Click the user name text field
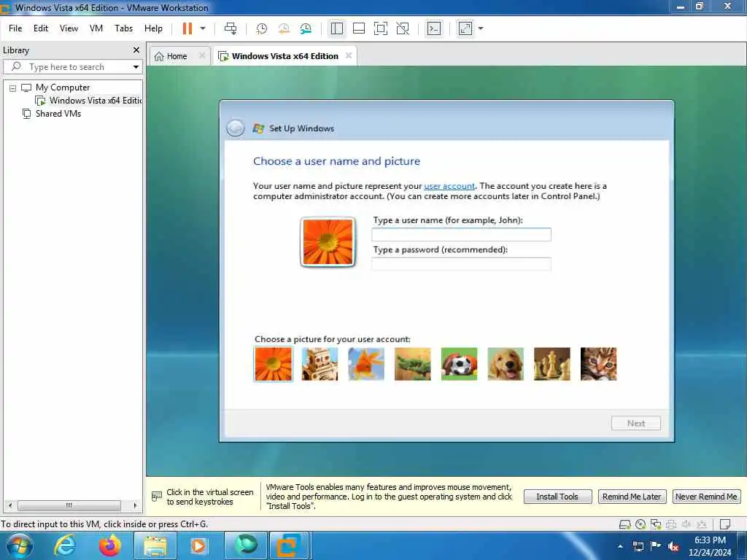The width and height of the screenshot is (747, 560). click(461, 234)
